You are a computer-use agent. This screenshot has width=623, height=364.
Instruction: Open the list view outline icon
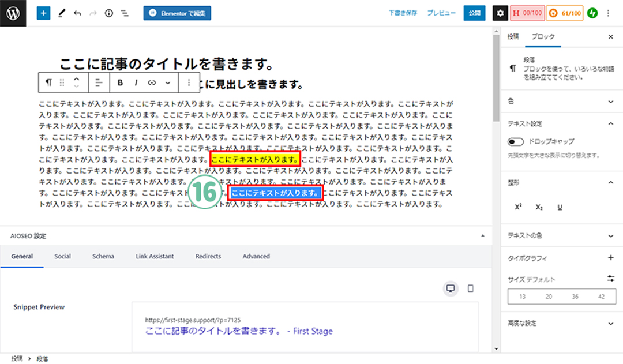124,13
